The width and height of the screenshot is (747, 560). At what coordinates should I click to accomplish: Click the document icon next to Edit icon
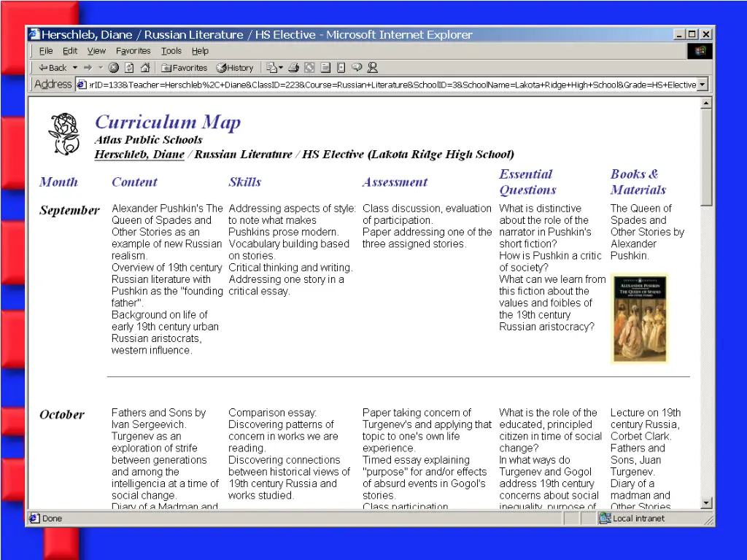click(325, 68)
